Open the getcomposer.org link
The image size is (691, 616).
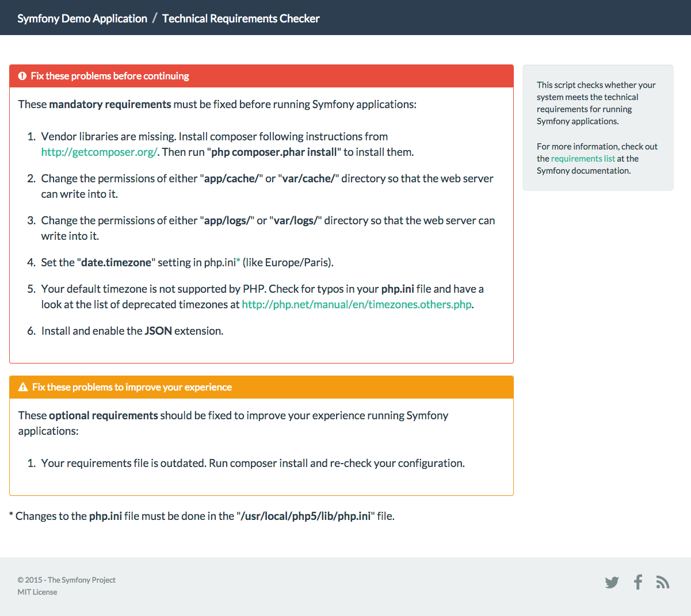[99, 152]
